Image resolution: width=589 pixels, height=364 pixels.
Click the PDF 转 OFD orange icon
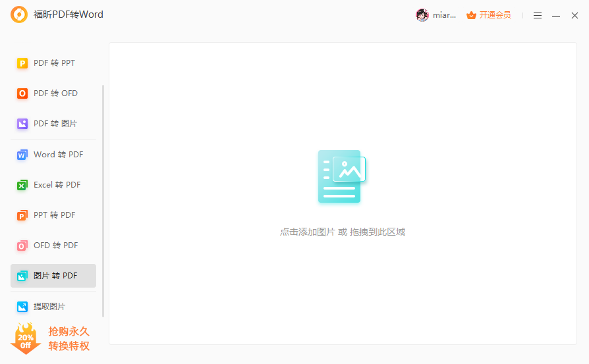click(22, 93)
